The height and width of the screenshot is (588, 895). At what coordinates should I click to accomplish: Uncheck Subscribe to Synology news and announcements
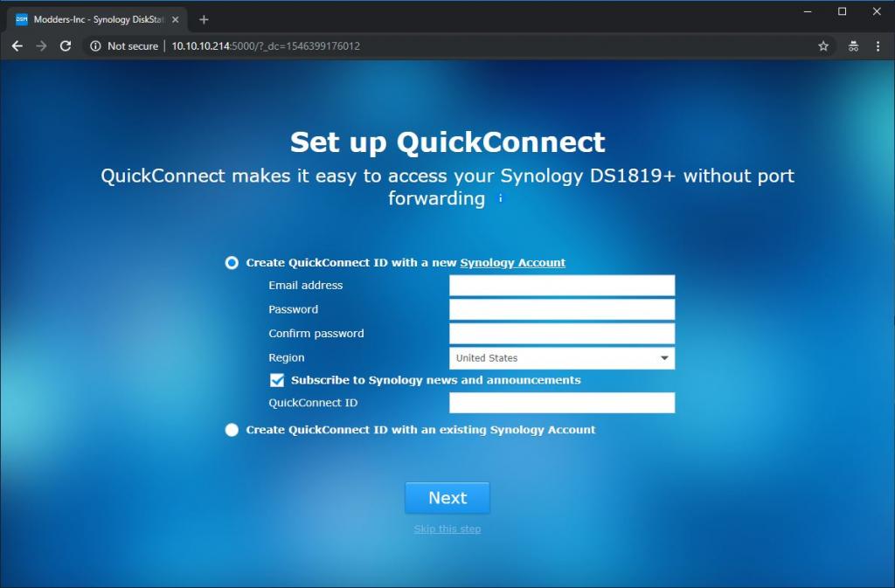[x=277, y=380]
